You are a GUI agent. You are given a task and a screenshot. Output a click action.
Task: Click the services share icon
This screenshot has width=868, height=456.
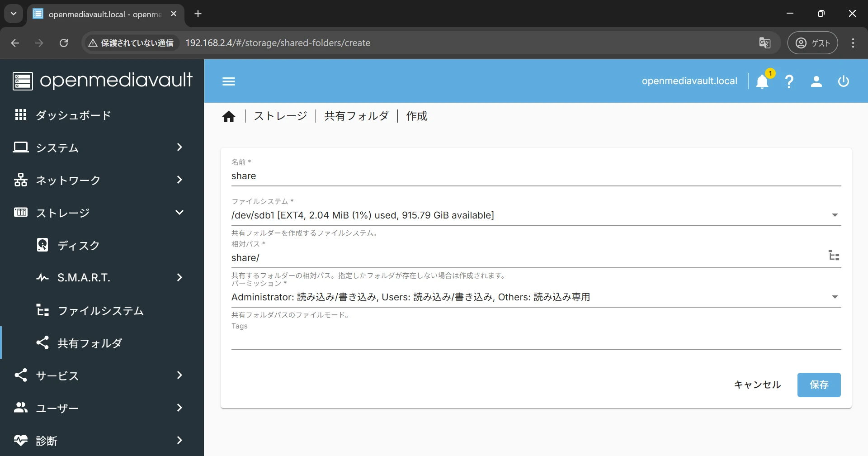pyautogui.click(x=21, y=375)
